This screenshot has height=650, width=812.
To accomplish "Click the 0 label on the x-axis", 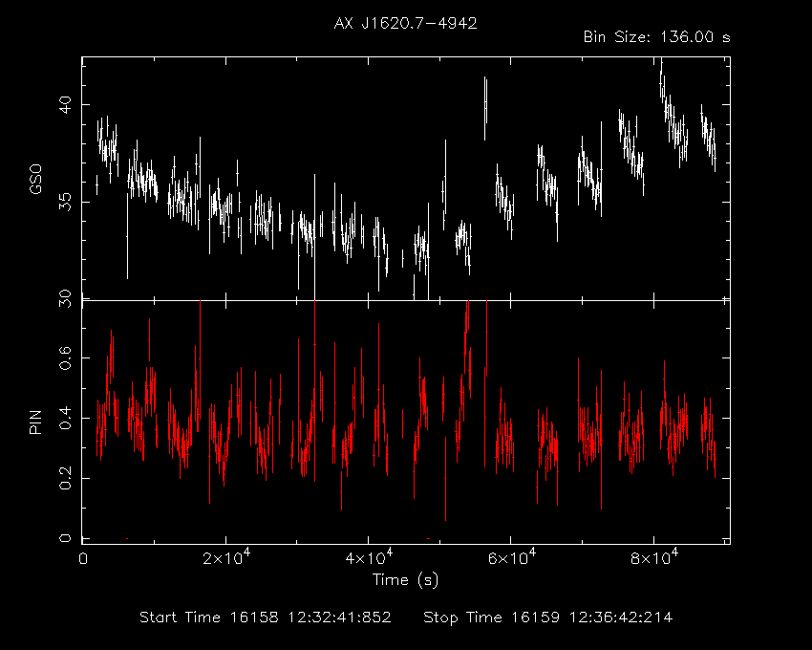I will click(x=83, y=558).
